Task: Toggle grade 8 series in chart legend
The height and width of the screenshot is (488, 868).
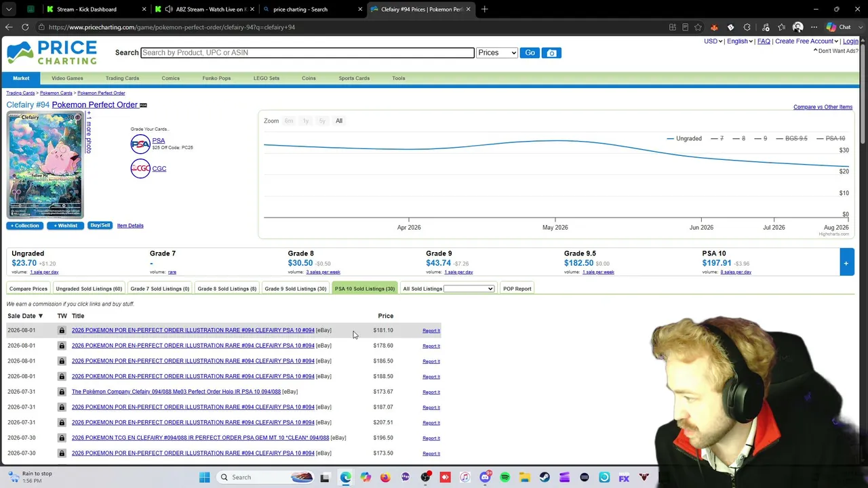Action: [x=738, y=138]
